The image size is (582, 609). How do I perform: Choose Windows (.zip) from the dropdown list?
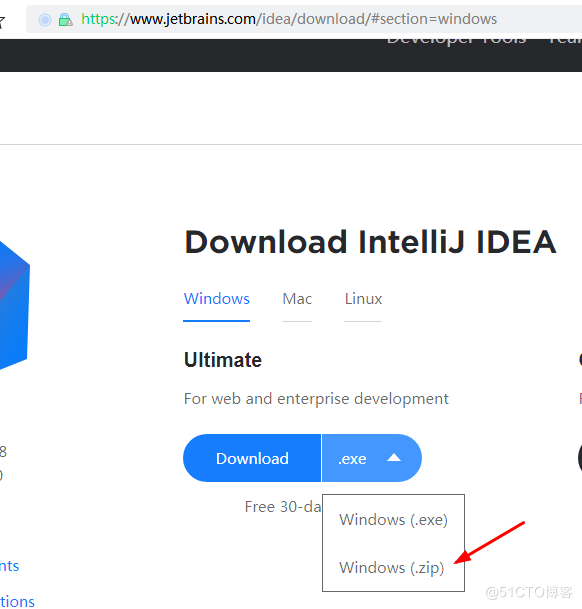pyautogui.click(x=392, y=568)
